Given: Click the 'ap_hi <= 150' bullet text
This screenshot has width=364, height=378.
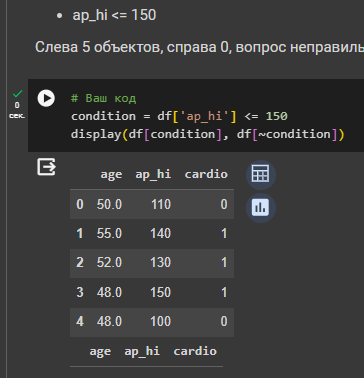Looking at the screenshot, I should (114, 15).
